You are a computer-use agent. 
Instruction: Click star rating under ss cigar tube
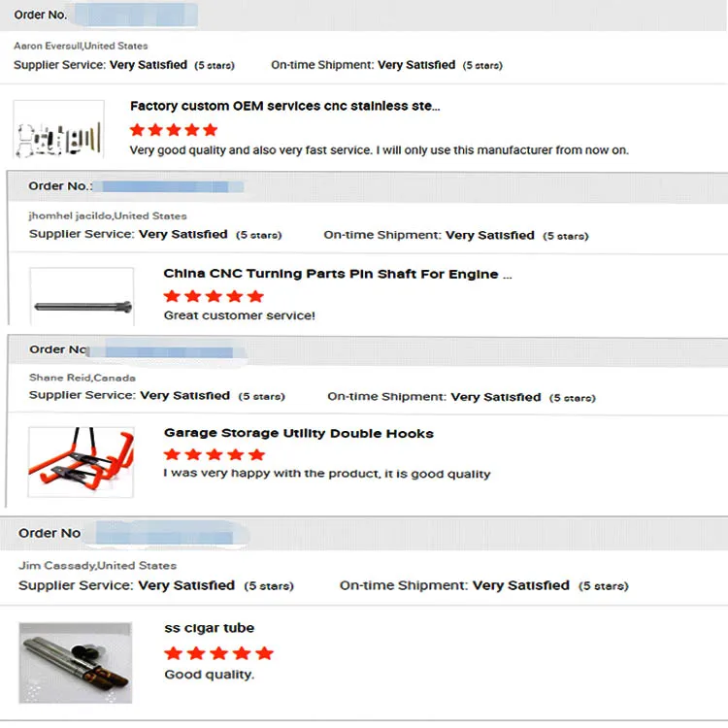pos(218,653)
